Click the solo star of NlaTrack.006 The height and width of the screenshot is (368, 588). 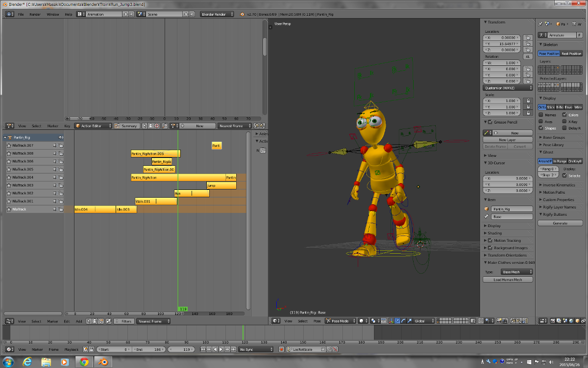tap(9, 161)
